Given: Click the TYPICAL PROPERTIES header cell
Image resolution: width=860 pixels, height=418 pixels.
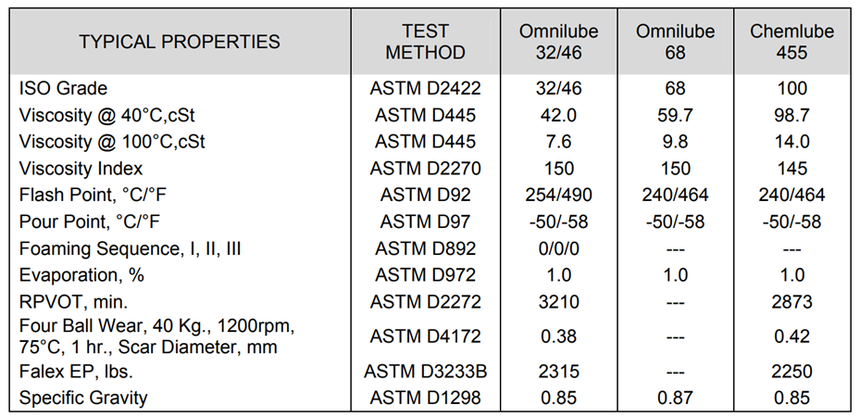Looking at the screenshot, I should [179, 42].
